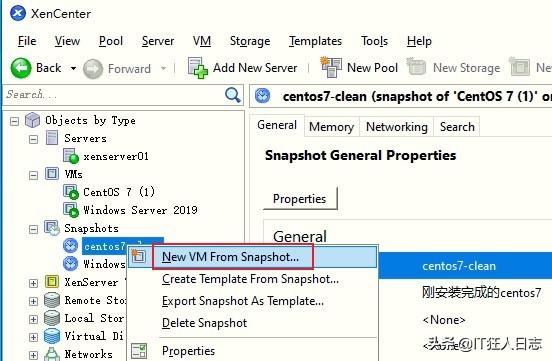Collapse the Objects by Type tree node
The width and height of the screenshot is (552, 361).
coord(14,122)
